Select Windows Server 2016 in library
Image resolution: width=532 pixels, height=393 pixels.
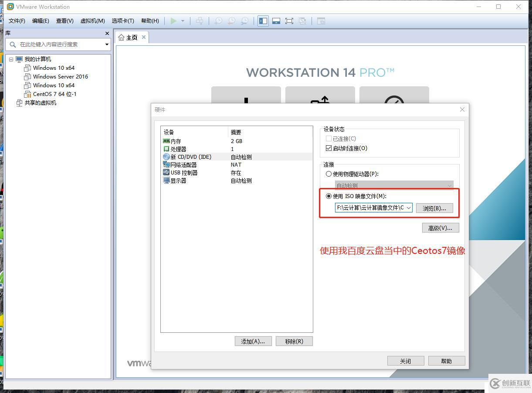[61, 77]
